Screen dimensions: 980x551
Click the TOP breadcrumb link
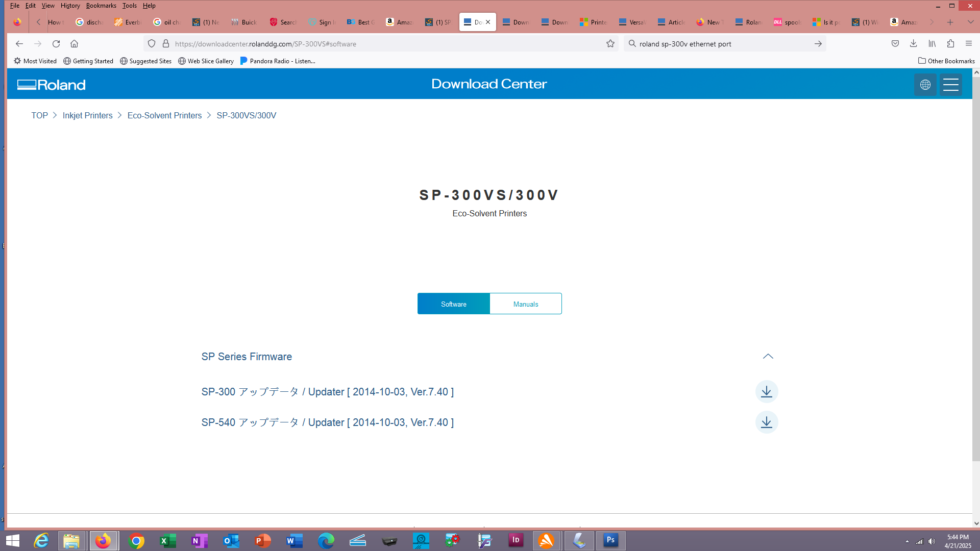click(39, 116)
